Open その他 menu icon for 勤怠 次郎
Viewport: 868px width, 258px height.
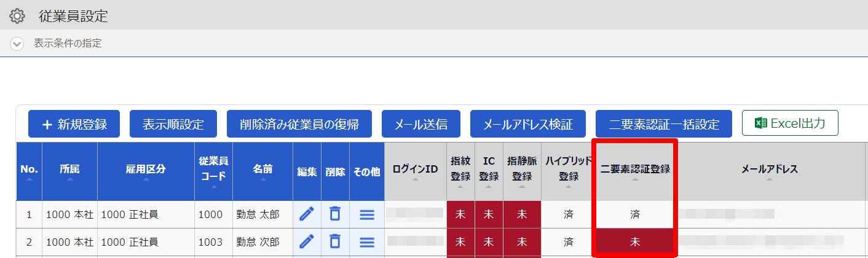coord(367,242)
